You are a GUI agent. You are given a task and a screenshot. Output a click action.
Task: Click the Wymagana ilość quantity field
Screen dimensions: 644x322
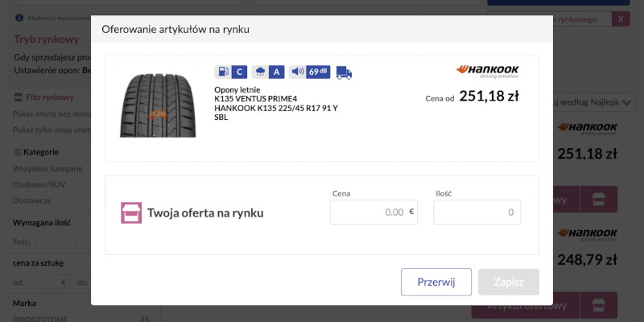point(56,242)
